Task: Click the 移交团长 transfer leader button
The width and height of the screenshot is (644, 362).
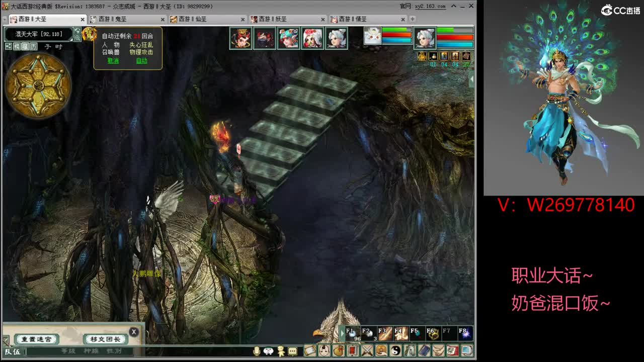Action: pyautogui.click(x=105, y=339)
